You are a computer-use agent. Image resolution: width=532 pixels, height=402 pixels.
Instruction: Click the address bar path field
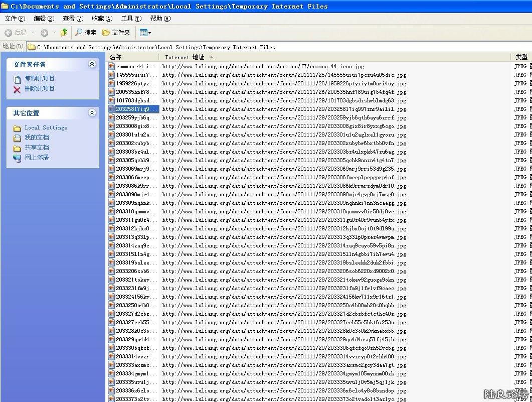271,47
